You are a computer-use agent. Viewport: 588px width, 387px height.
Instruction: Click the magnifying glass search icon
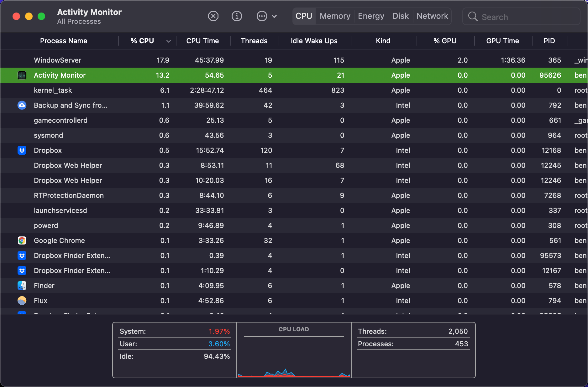coord(472,17)
